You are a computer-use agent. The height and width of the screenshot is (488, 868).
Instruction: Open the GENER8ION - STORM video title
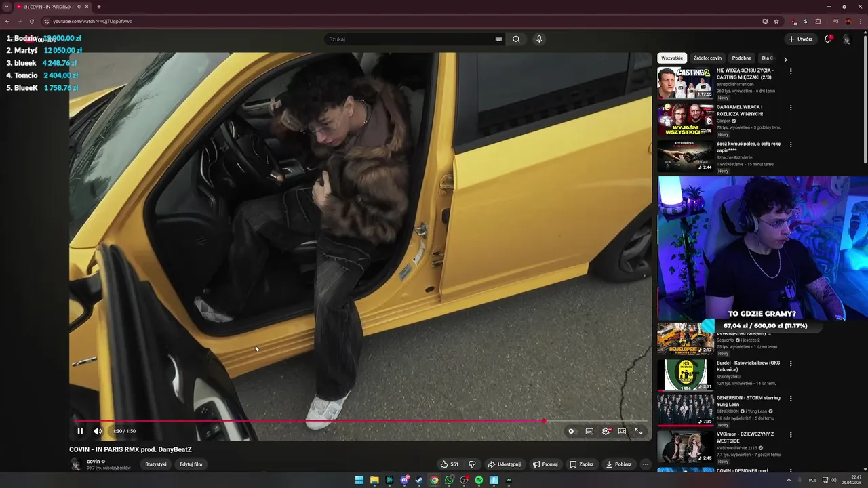[749, 401]
